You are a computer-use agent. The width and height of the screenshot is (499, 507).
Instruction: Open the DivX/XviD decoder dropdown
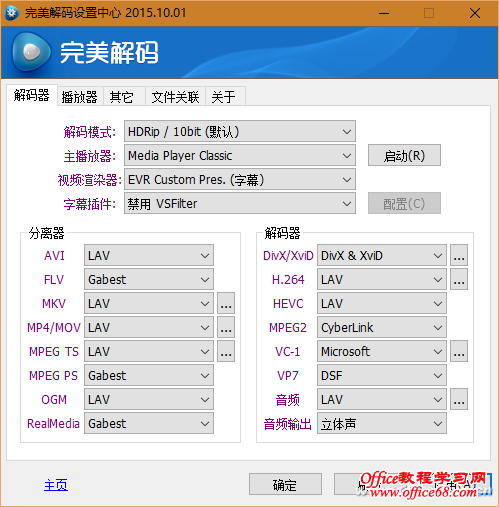point(382,255)
